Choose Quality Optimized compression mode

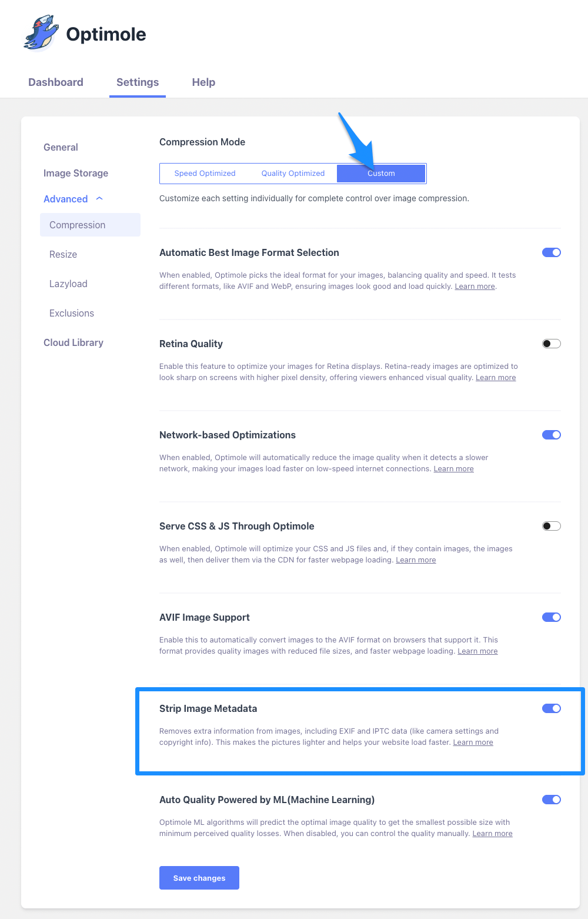293,174
